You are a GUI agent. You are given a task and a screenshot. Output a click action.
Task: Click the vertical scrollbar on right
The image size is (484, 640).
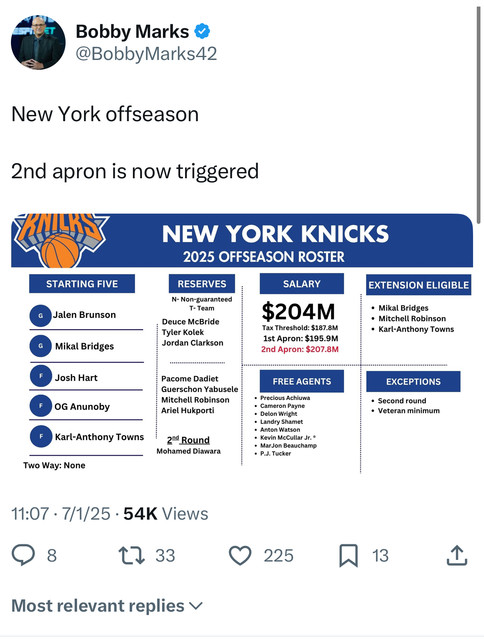click(479, 114)
